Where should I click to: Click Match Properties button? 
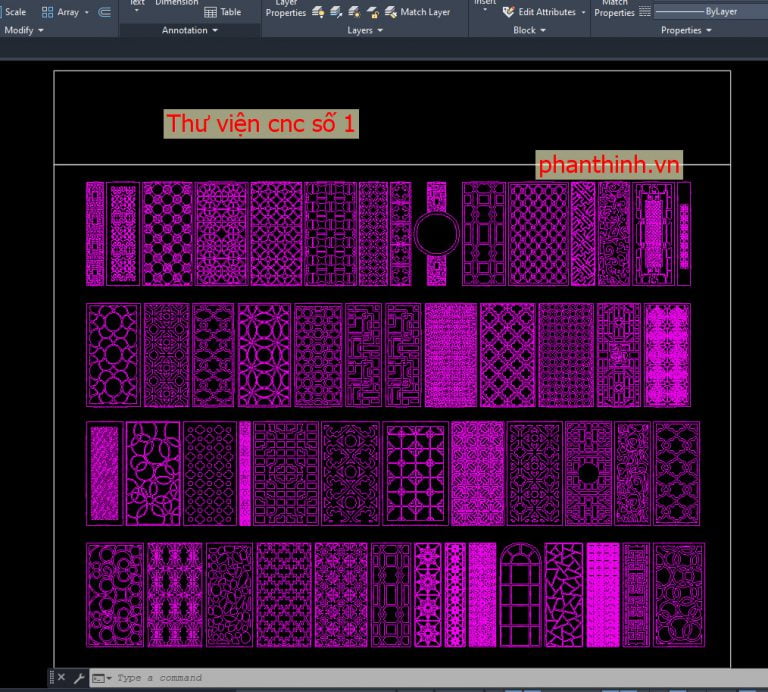pos(614,8)
